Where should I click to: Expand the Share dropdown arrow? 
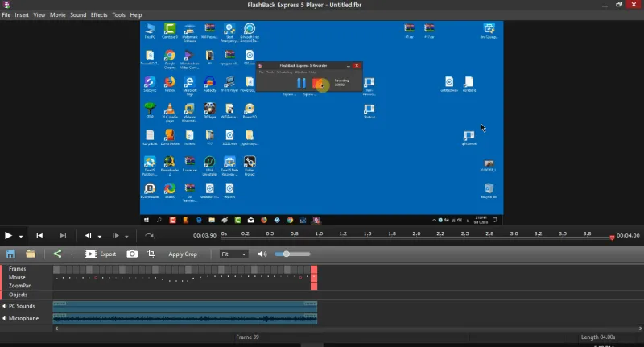(x=72, y=254)
